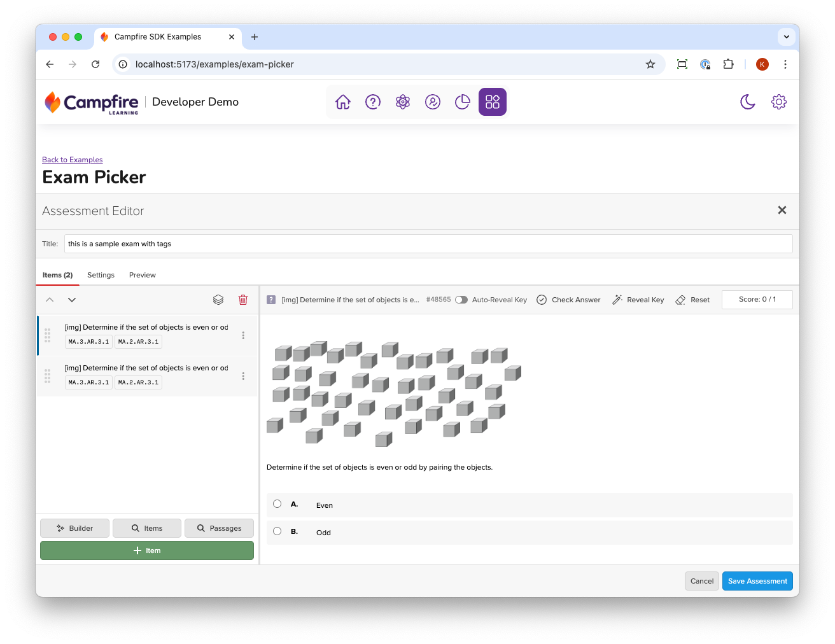This screenshot has height=644, width=835.
Task: Click the MA.3.AR.3.1 tag on the first item
Action: click(89, 342)
